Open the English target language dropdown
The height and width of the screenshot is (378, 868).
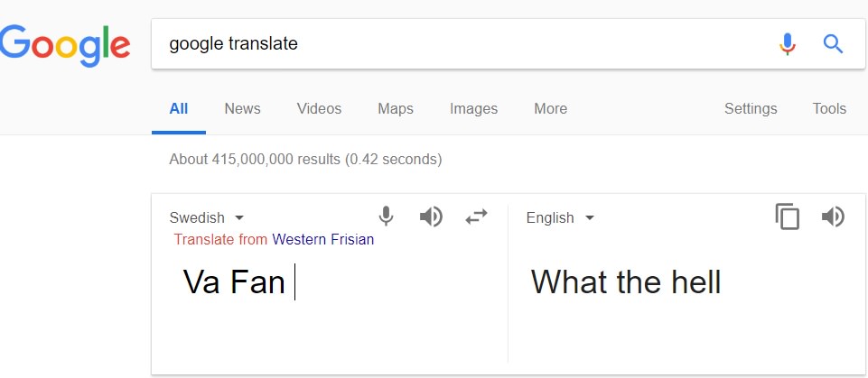(x=560, y=217)
